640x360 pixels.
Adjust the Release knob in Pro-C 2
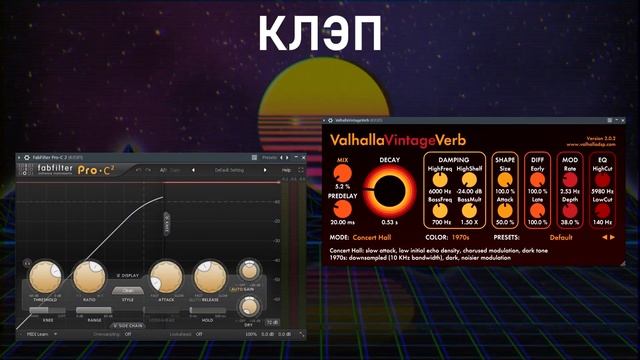[210, 277]
